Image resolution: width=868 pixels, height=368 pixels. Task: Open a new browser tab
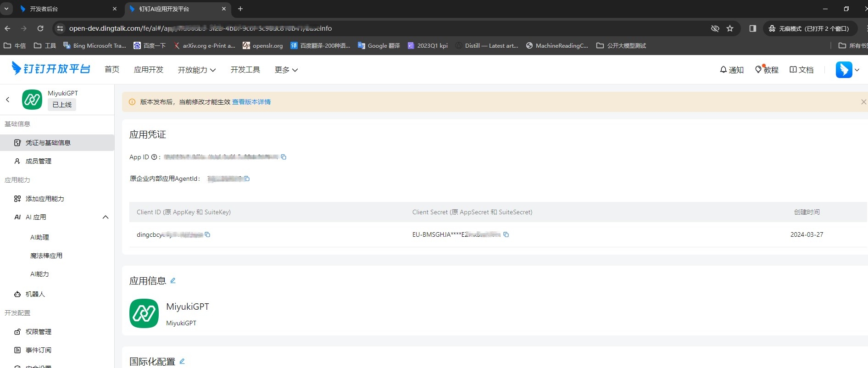point(240,9)
